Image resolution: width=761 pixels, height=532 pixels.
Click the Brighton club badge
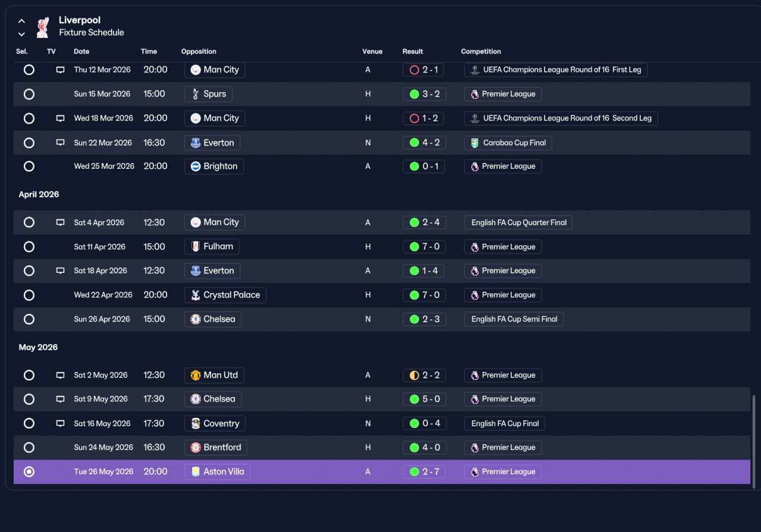click(x=196, y=166)
